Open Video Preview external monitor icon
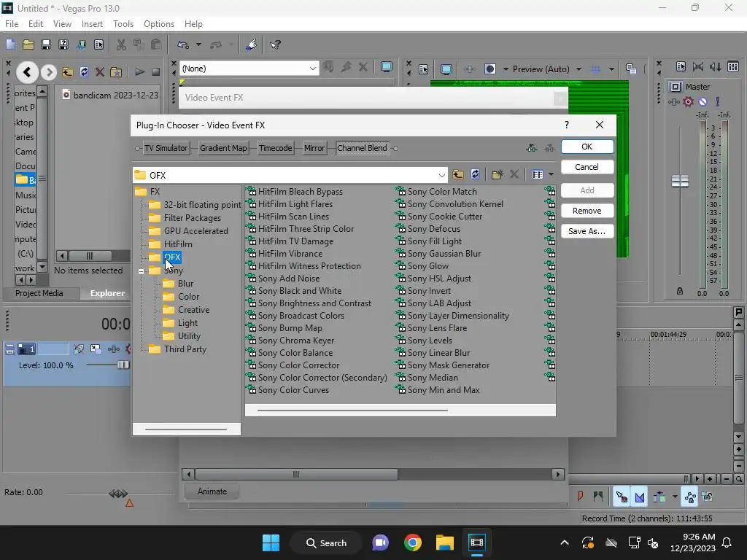 pos(446,69)
